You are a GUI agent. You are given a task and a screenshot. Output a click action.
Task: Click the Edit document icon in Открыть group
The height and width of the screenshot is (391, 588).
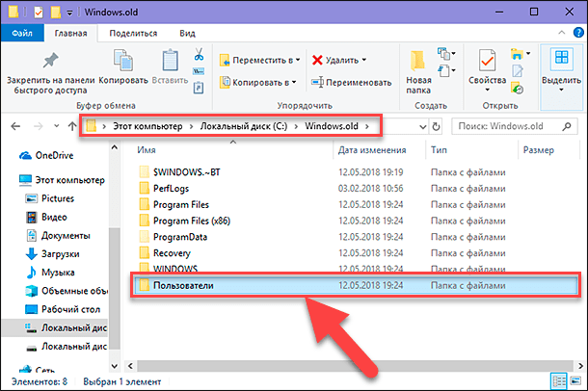(x=518, y=70)
